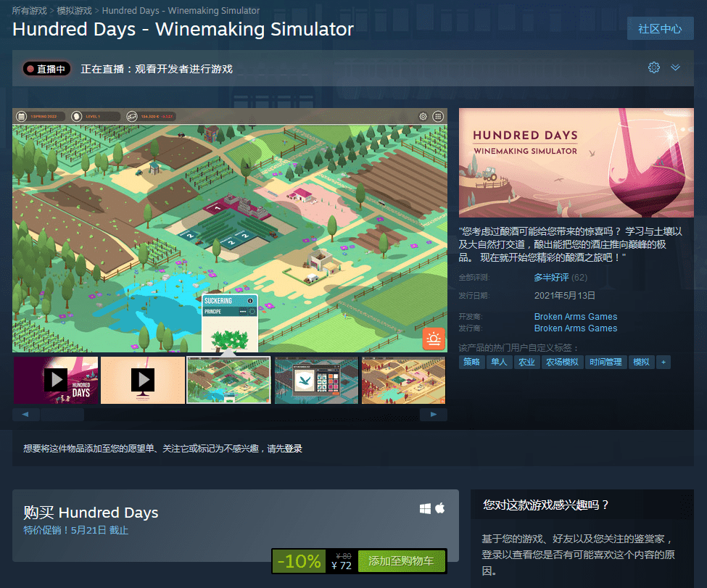
Task: Play the first Hundred Days trailer thumbnail
Action: click(56, 380)
